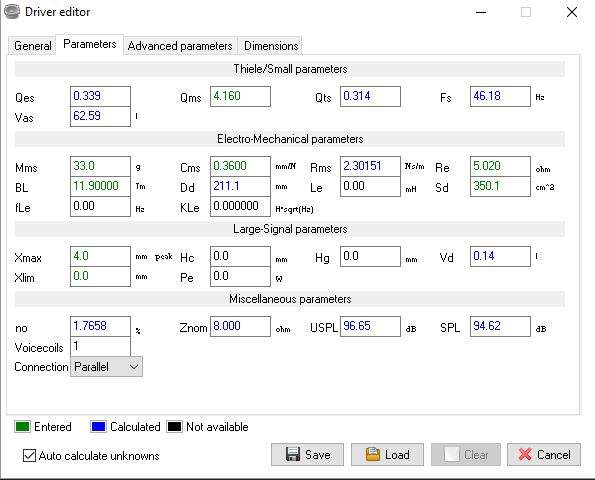Click the Qes input field
The image size is (595, 480).
pyautogui.click(x=100, y=96)
